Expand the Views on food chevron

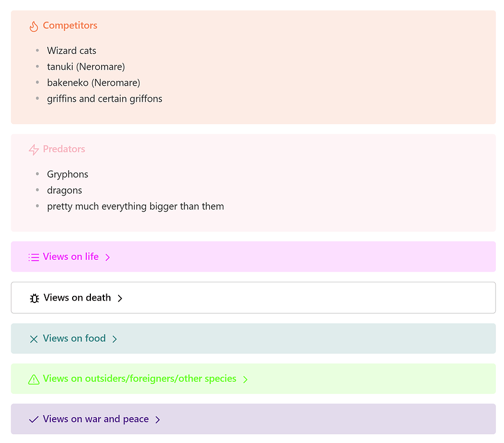click(x=115, y=339)
